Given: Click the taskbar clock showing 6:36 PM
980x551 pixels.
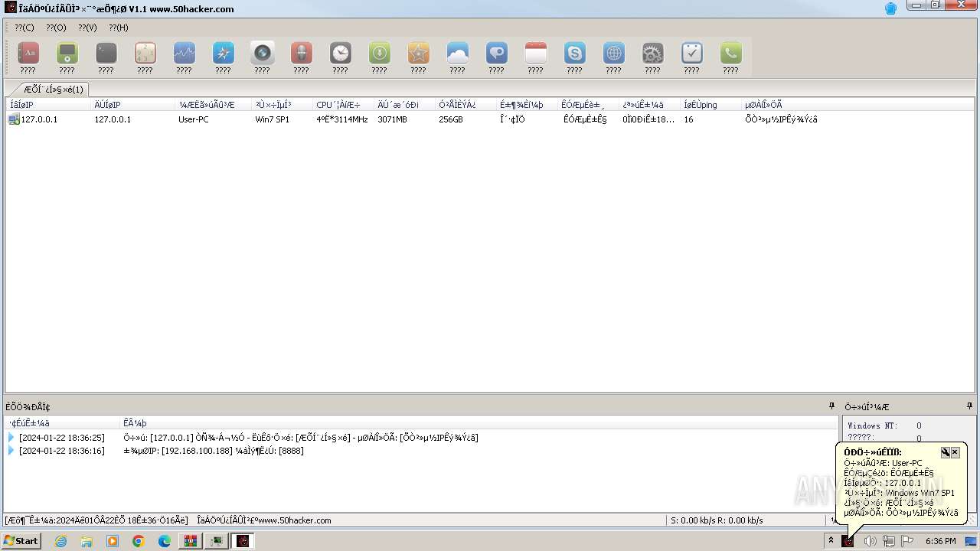Looking at the screenshot, I should pos(940,541).
